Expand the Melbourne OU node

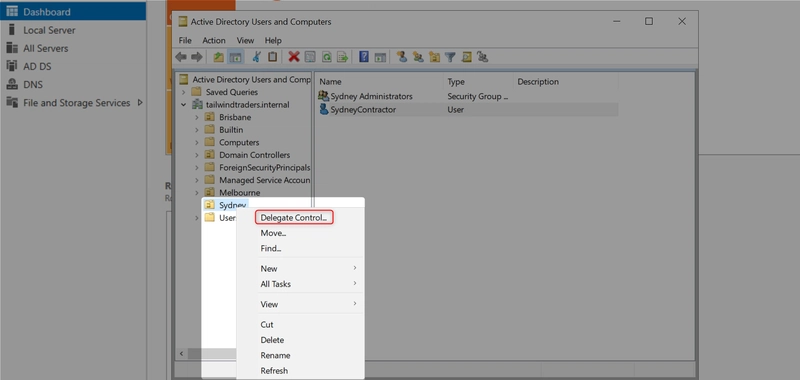coord(197,193)
